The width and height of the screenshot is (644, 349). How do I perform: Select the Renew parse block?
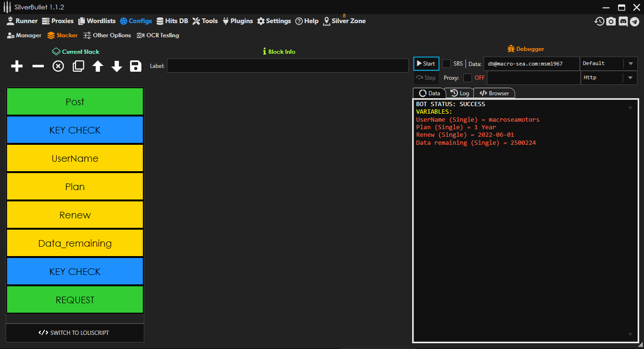pyautogui.click(x=75, y=215)
